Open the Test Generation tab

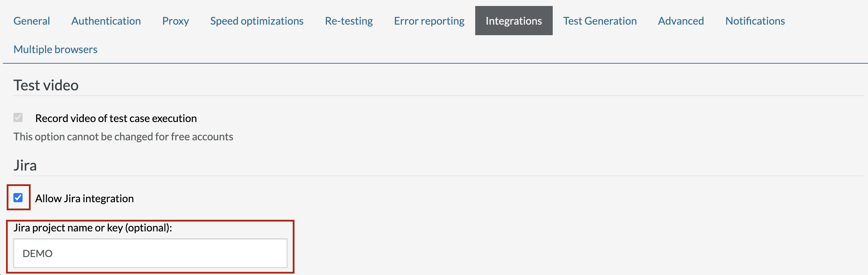coord(600,21)
